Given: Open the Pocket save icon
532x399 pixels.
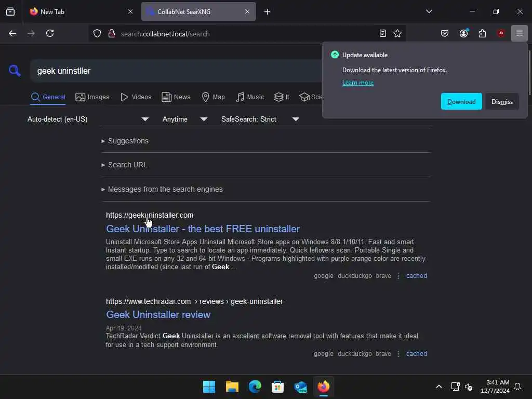Looking at the screenshot, I should click(445, 33).
